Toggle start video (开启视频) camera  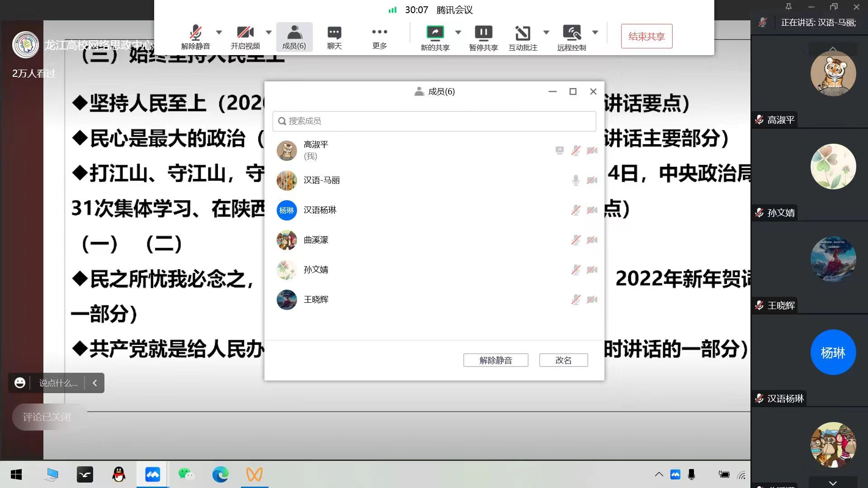pos(245,33)
